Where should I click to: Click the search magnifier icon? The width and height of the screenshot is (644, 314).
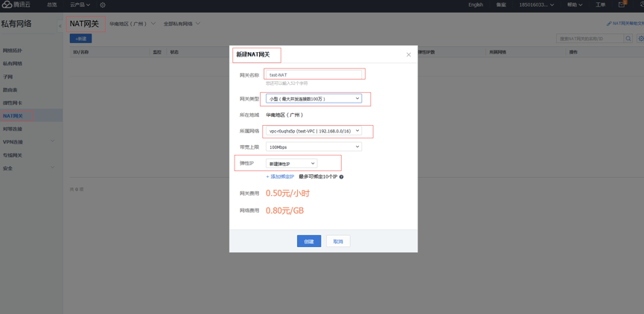tap(628, 39)
